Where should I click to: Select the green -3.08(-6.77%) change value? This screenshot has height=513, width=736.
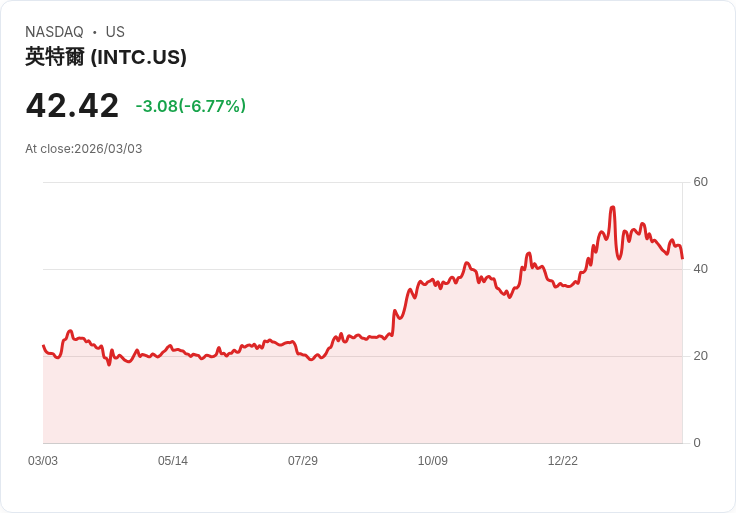[191, 106]
